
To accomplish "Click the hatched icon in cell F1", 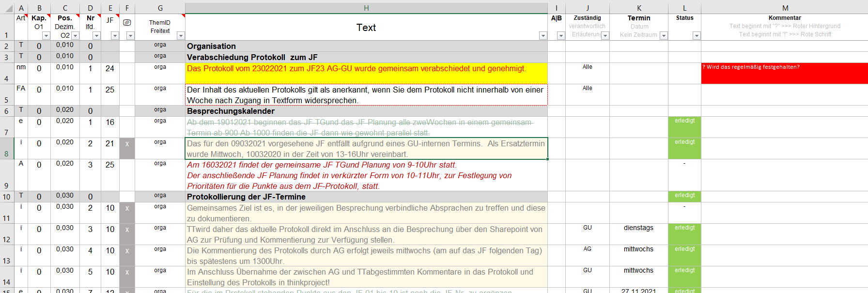I will pyautogui.click(x=127, y=22).
